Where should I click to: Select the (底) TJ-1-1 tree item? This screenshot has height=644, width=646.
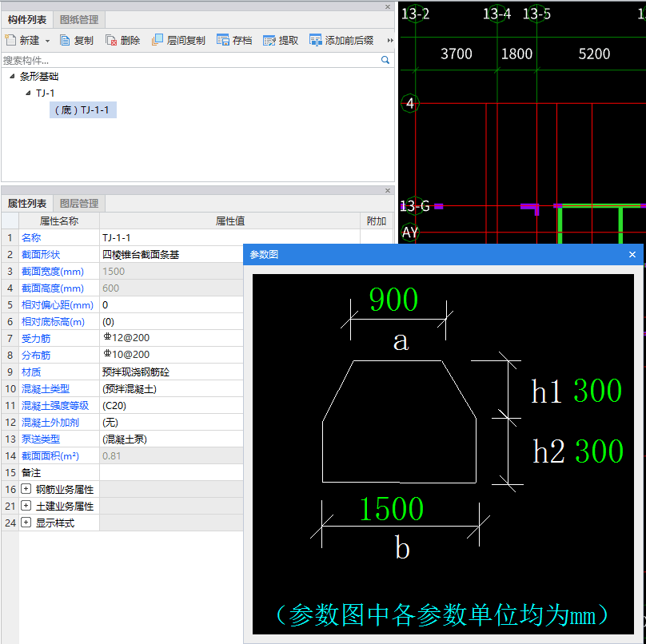83,110
